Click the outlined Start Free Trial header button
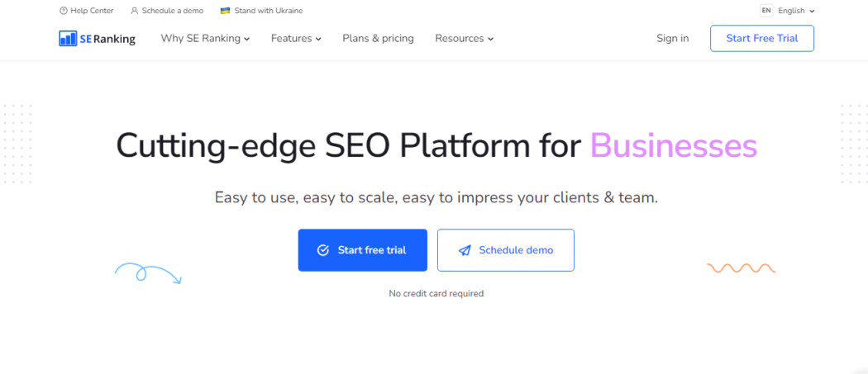868x374 pixels. coord(762,38)
